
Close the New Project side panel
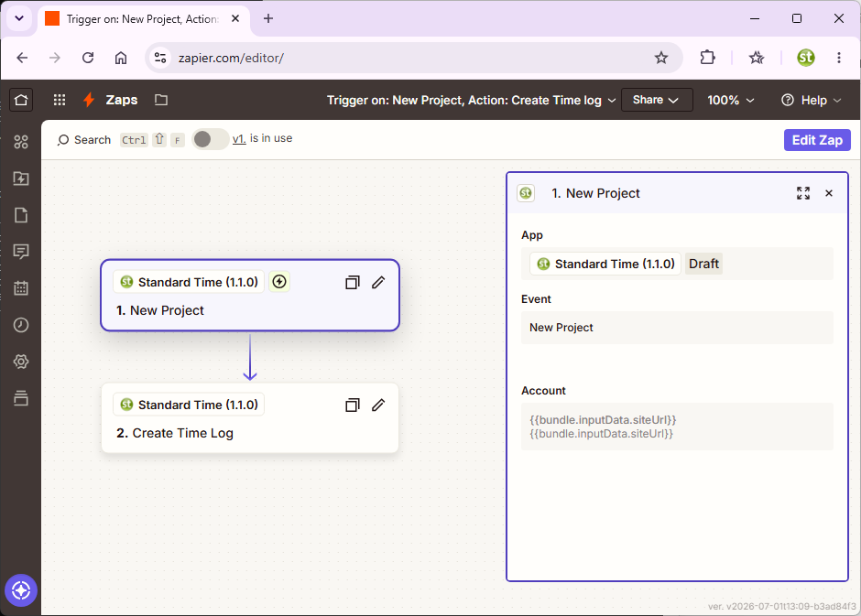tap(829, 193)
